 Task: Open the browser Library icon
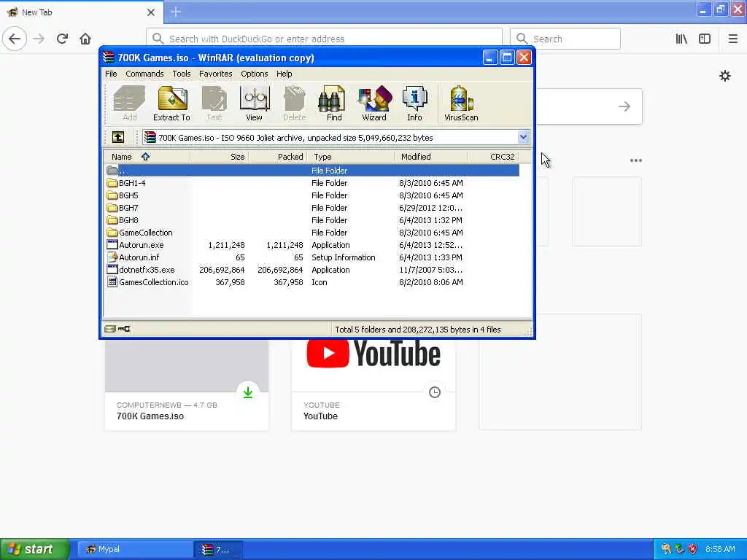tap(681, 39)
